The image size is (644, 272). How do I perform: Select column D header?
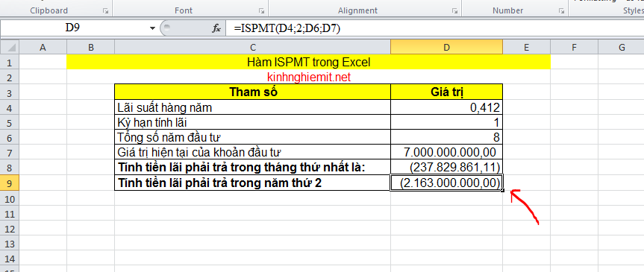tap(446, 47)
